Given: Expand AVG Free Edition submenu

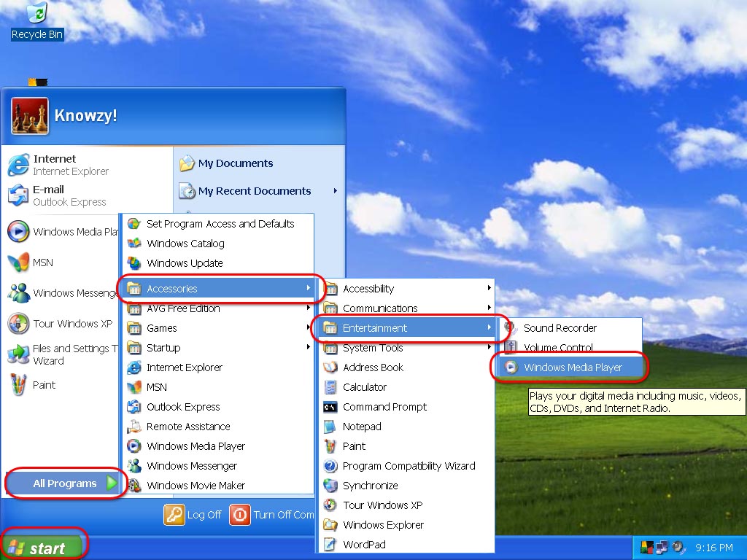Looking at the screenshot, I should point(218,308).
